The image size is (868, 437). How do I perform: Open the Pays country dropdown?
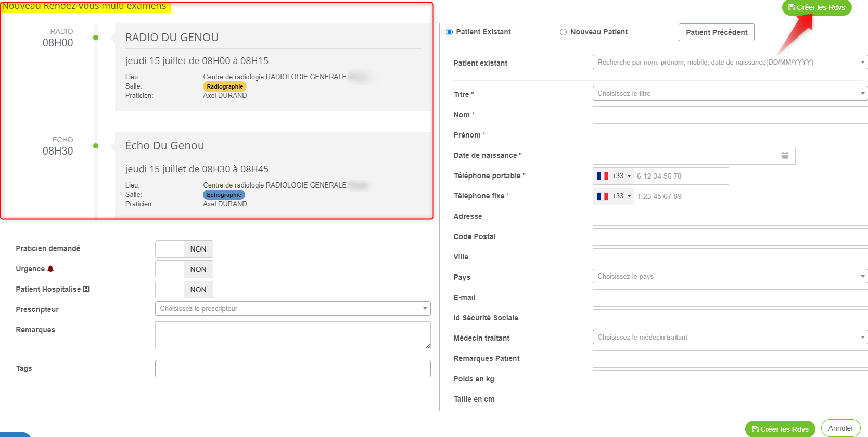click(x=730, y=276)
